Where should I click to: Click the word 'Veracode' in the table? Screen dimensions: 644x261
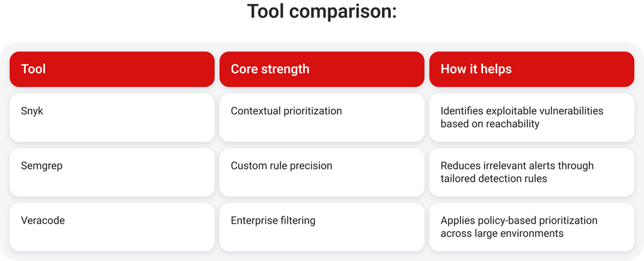pyautogui.click(x=43, y=220)
